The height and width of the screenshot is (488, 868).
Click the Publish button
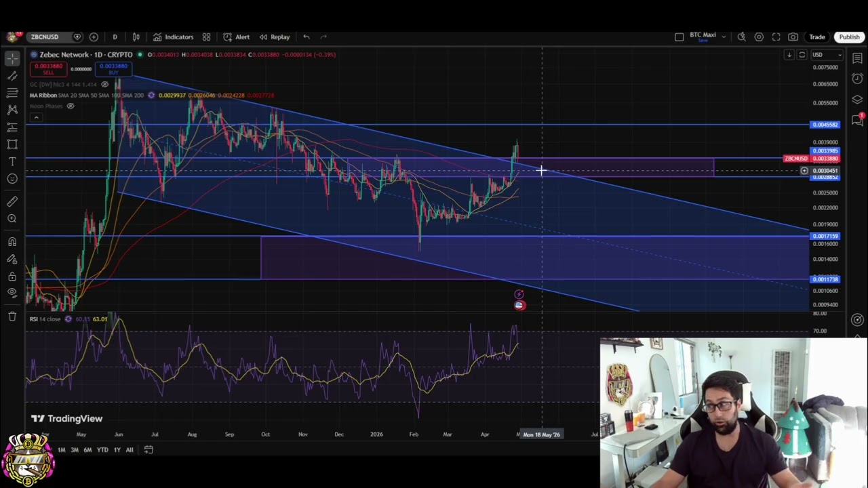[x=849, y=37]
